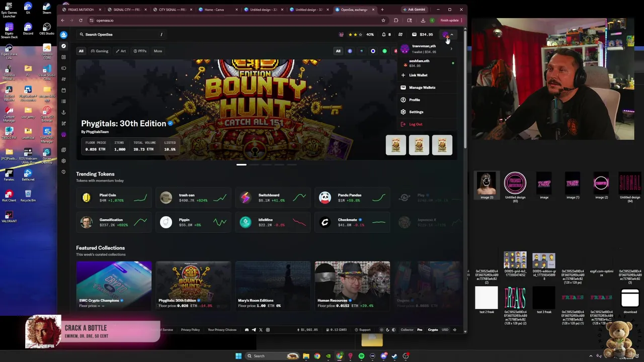The image size is (644, 362).
Task: Toggle Pro mode in footer
Action: pos(420,330)
